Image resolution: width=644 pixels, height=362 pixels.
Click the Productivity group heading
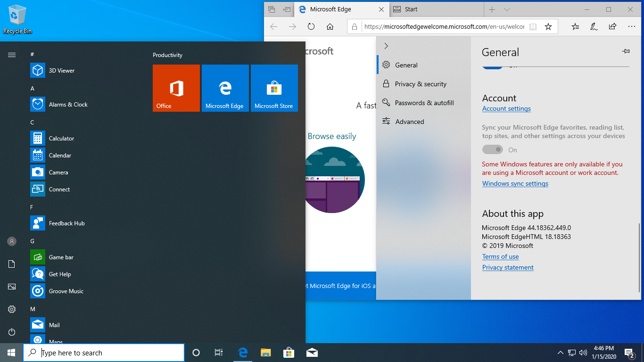tap(167, 55)
